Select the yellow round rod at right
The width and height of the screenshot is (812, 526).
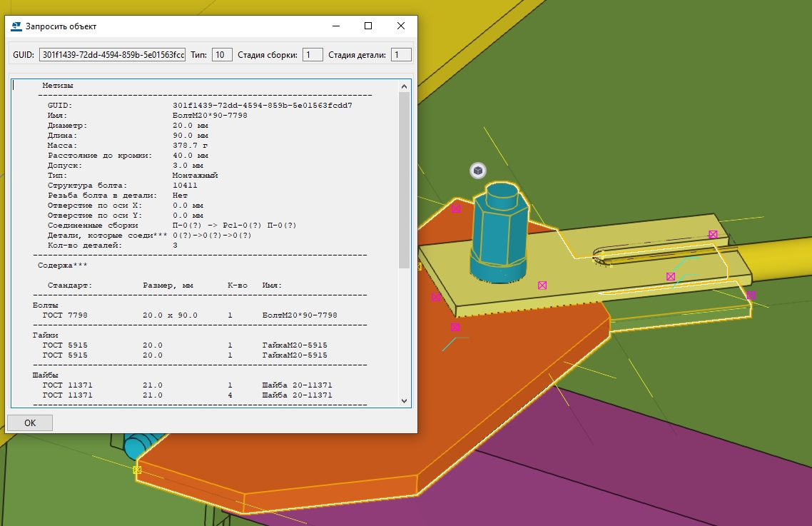[x=781, y=261]
